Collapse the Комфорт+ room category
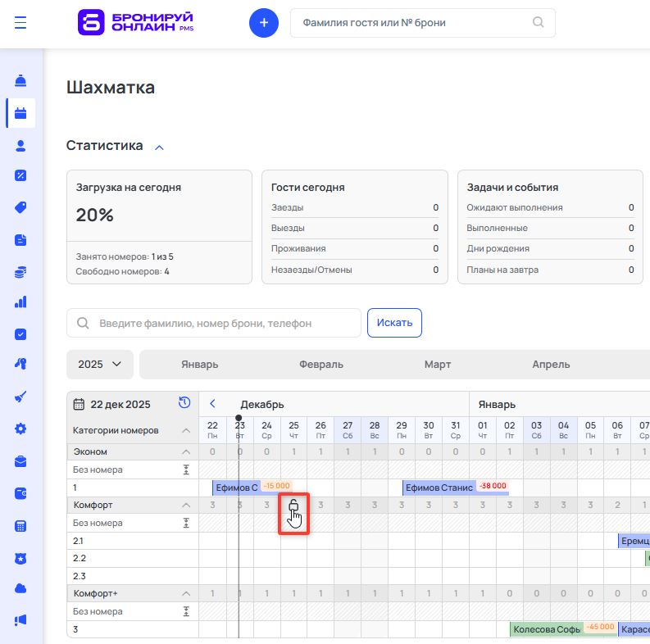The height and width of the screenshot is (644, 650). (185, 593)
